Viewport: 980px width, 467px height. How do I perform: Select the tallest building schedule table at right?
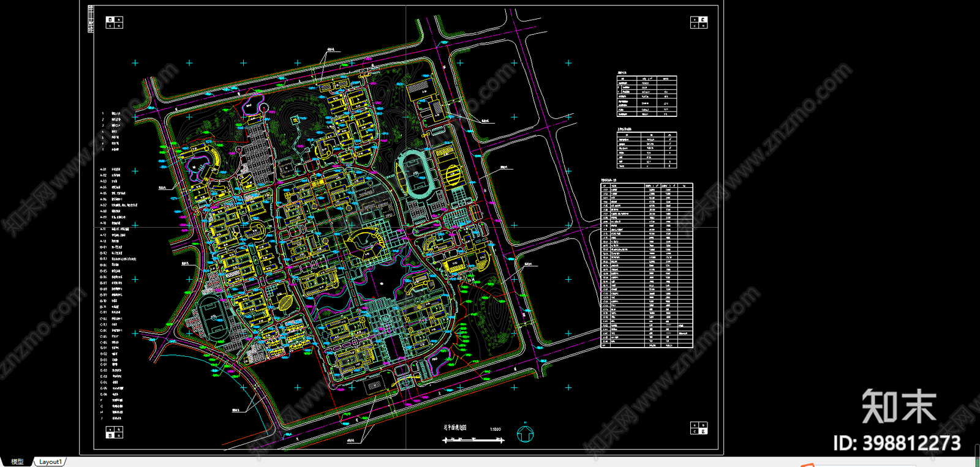646,265
